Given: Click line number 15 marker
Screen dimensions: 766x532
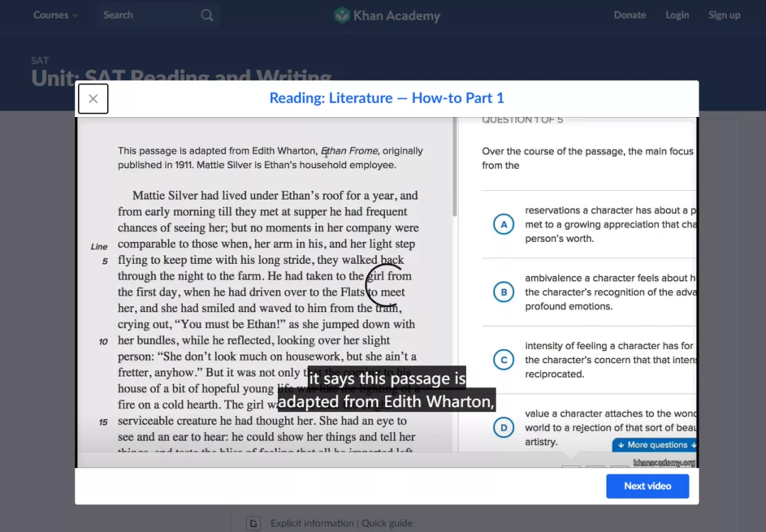Looking at the screenshot, I should click(103, 422).
